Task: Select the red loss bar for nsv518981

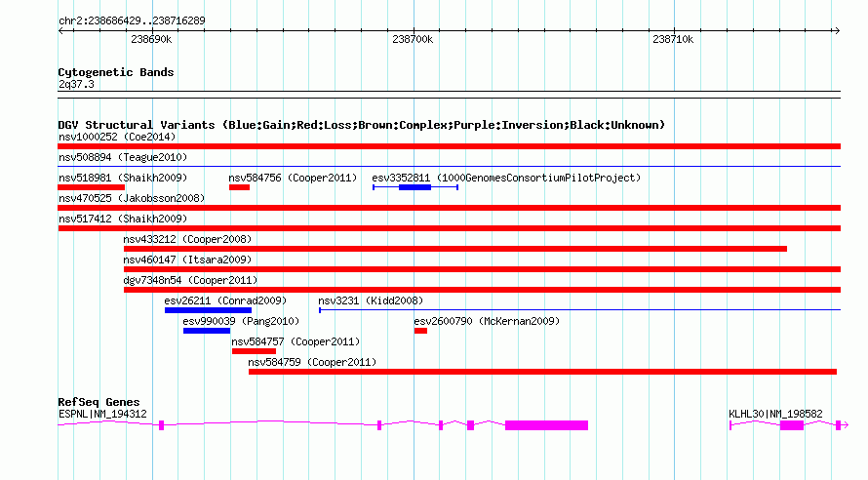Action: [x=91, y=187]
